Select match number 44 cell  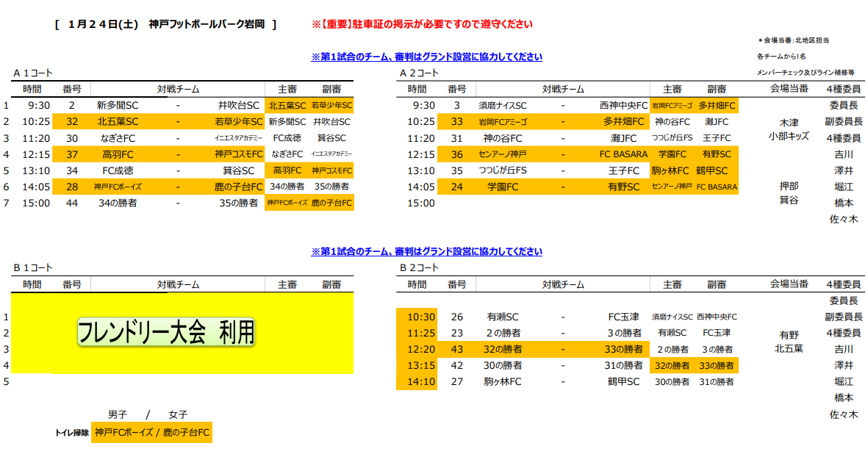(72, 202)
